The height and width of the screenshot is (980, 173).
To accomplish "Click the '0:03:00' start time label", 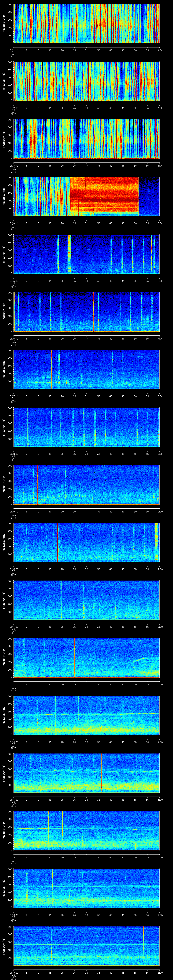I will click(x=14, y=166).
